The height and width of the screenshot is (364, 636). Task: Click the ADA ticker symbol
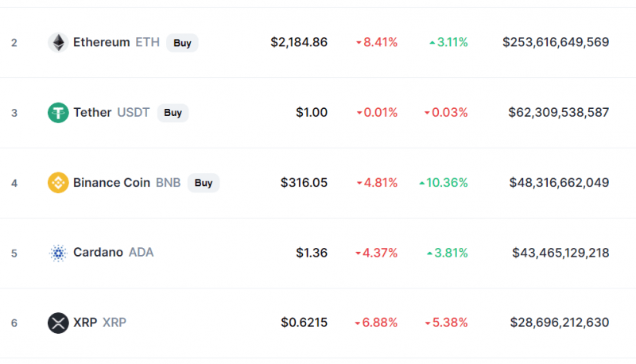click(x=142, y=252)
